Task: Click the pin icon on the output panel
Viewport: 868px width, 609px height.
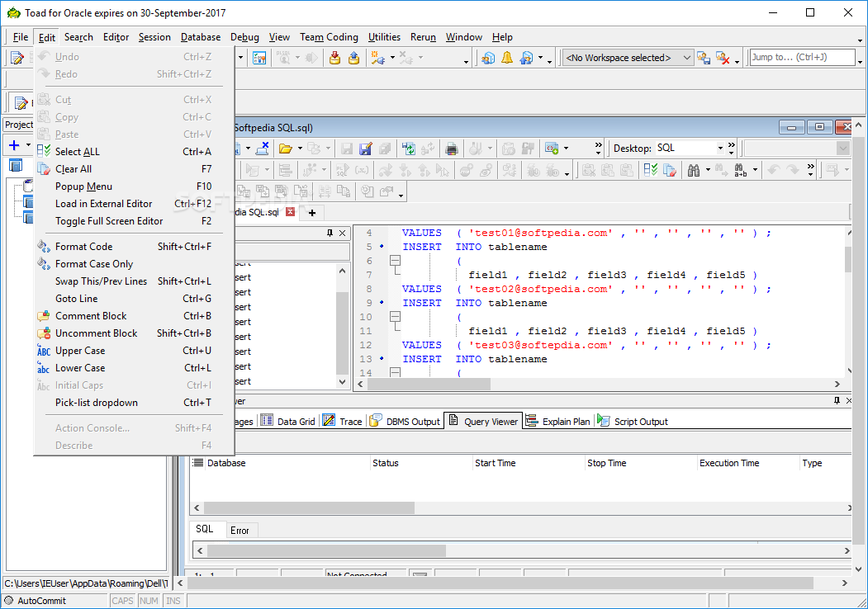Action: coord(837,400)
